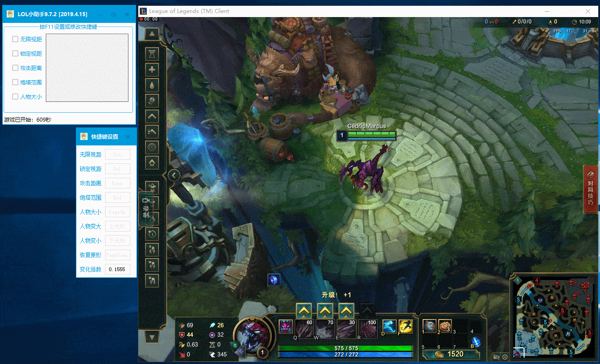Screen dimensions: 600x364
Task: Click the 炮塔范围 hotkey field showing End
Action: coord(118,197)
